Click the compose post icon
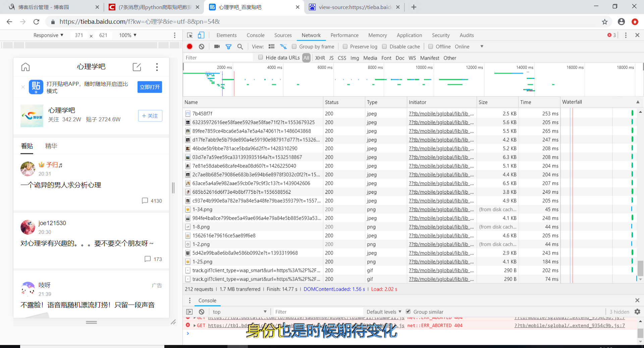 137,67
